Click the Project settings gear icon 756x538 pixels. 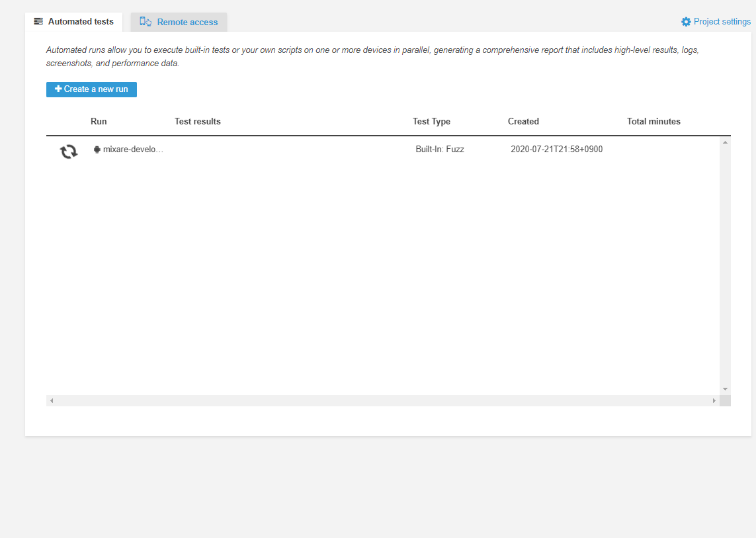(686, 22)
